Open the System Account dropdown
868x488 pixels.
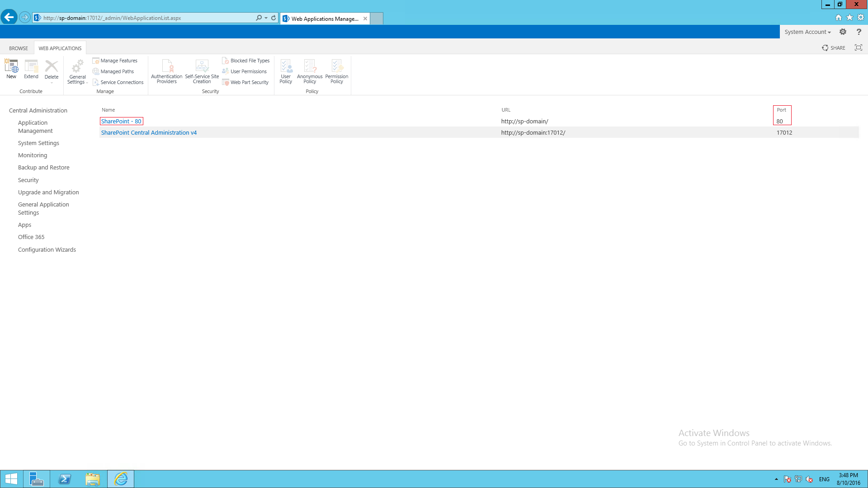(807, 32)
